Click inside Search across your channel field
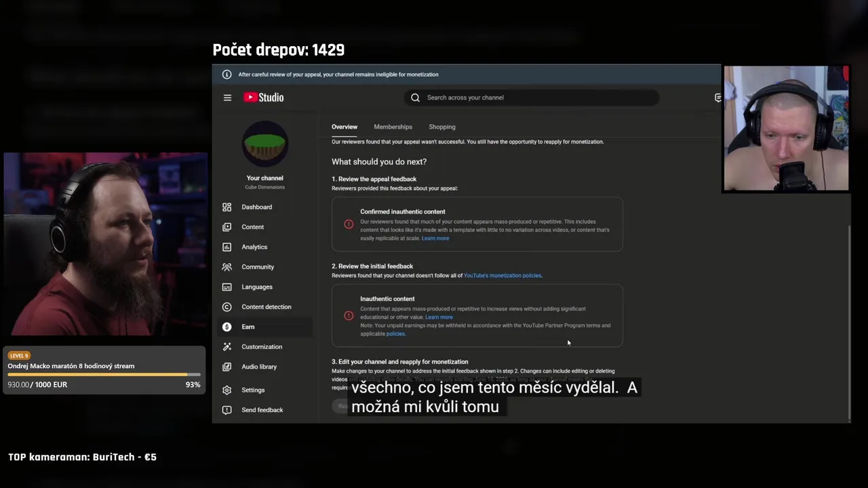 point(532,98)
